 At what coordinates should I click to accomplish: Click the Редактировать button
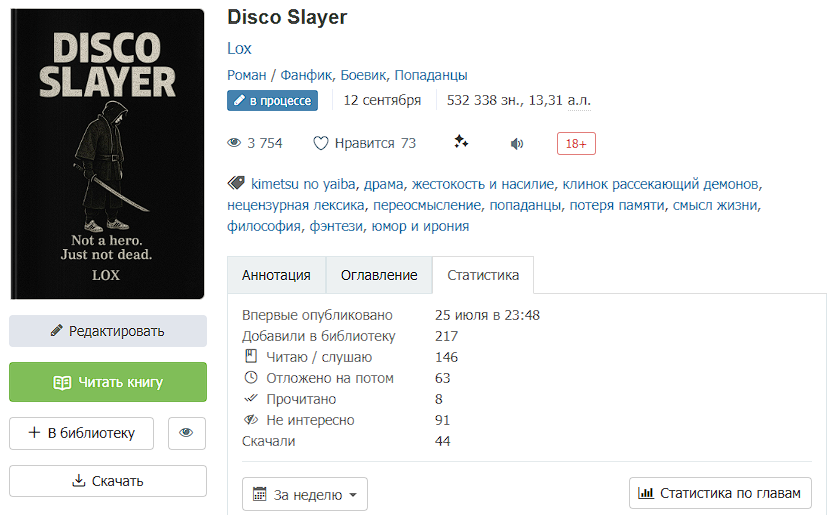pos(108,331)
